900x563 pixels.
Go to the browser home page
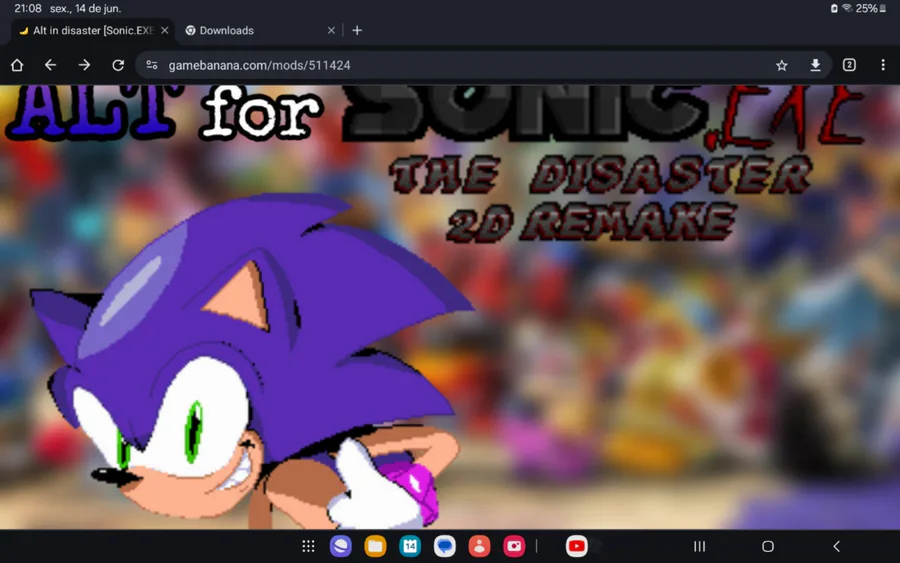(17, 65)
